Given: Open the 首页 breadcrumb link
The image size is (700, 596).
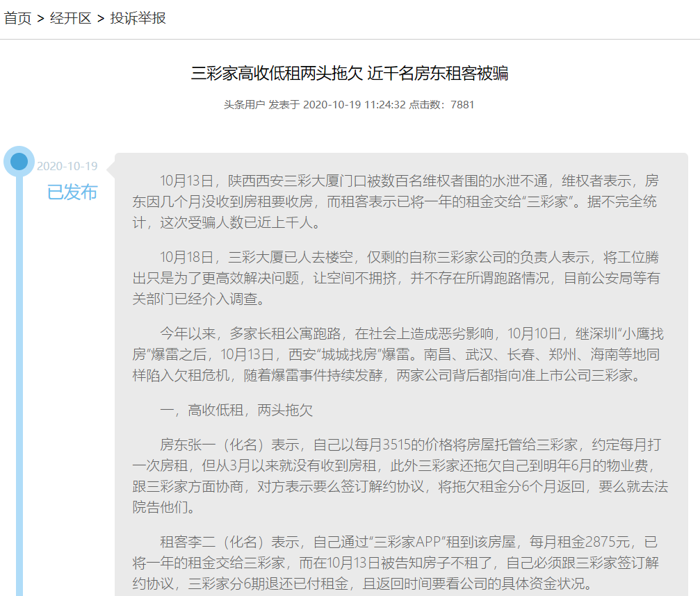Looking at the screenshot, I should 18,18.
